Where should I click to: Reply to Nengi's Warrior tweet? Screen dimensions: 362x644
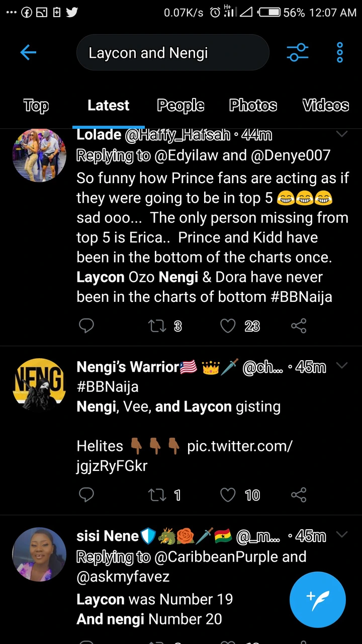point(86,495)
